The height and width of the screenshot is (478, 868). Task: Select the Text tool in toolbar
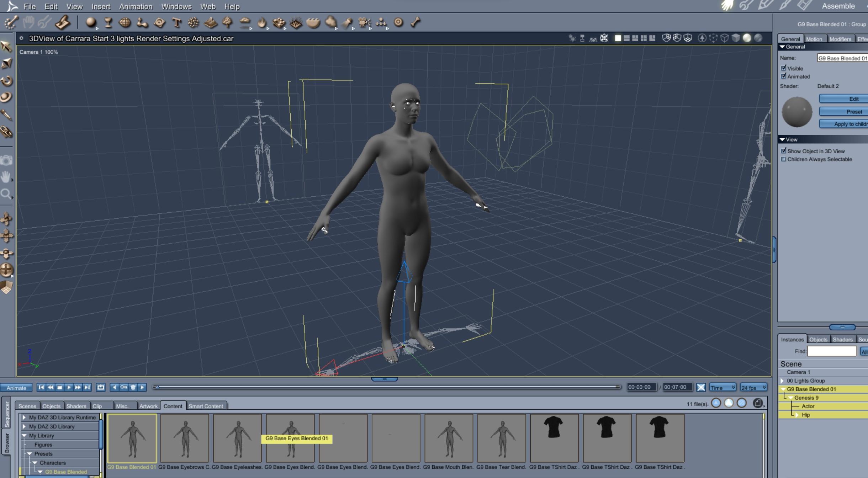click(x=176, y=23)
